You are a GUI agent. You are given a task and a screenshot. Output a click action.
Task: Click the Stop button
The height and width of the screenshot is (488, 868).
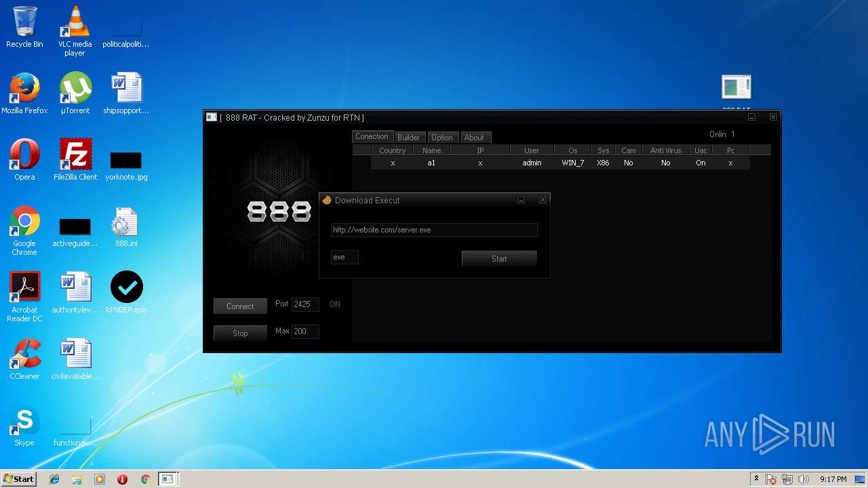[x=240, y=333]
